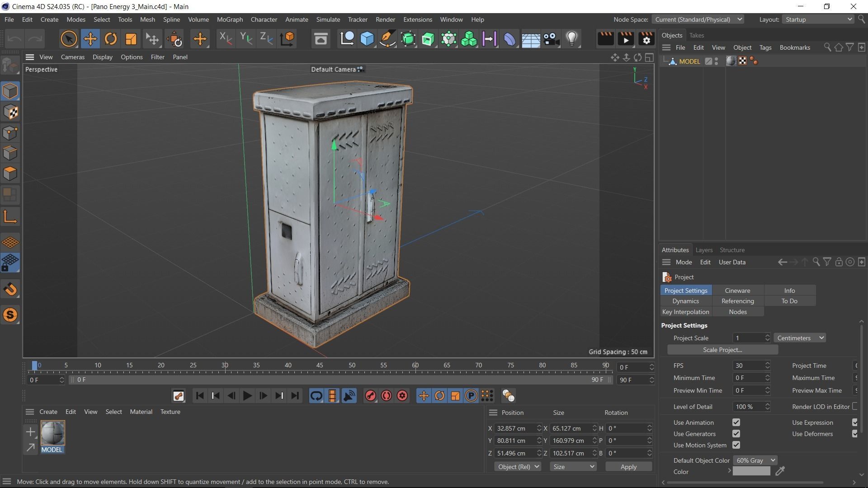Toggle Autokeying button
This screenshot has height=488, width=868.
coord(386,396)
